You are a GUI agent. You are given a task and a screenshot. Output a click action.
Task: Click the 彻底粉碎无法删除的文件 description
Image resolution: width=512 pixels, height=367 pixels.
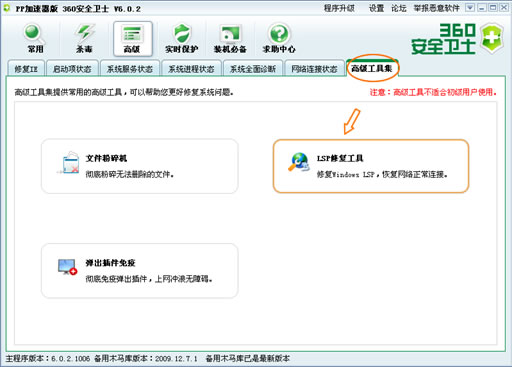click(x=130, y=174)
